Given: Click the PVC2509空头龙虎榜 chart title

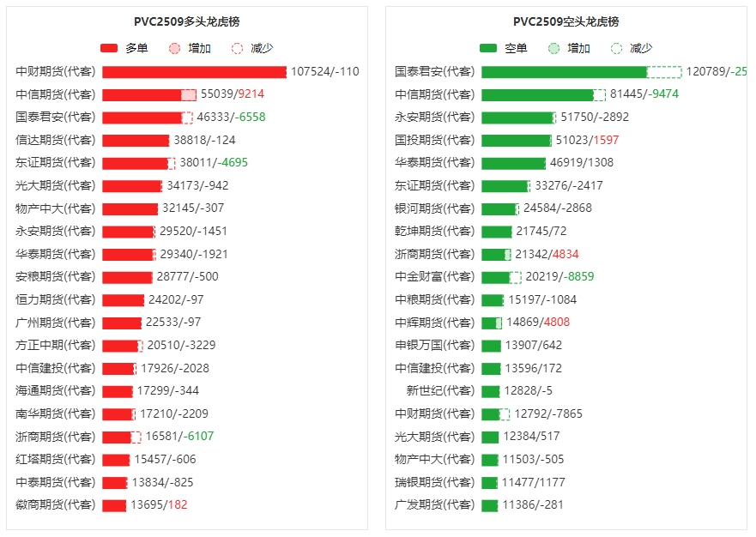Looking at the screenshot, I should (565, 21).
